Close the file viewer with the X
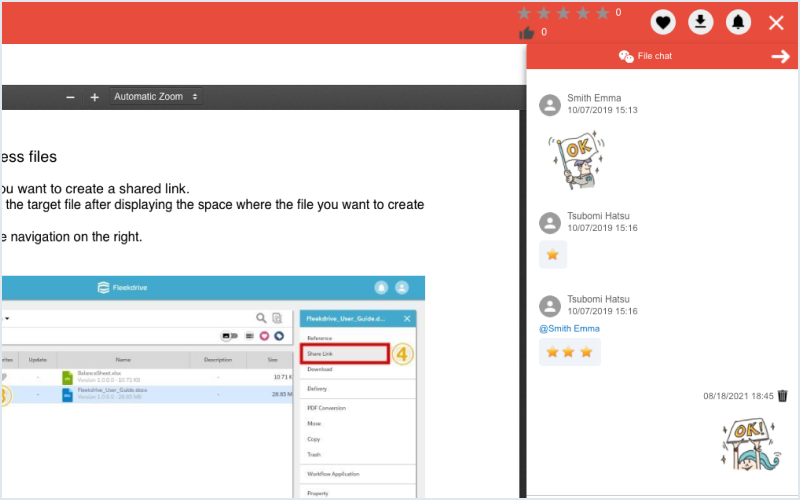The image size is (800, 500). pos(776,22)
